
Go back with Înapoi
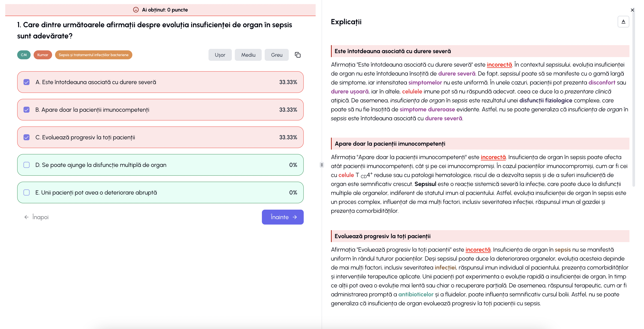point(37,217)
